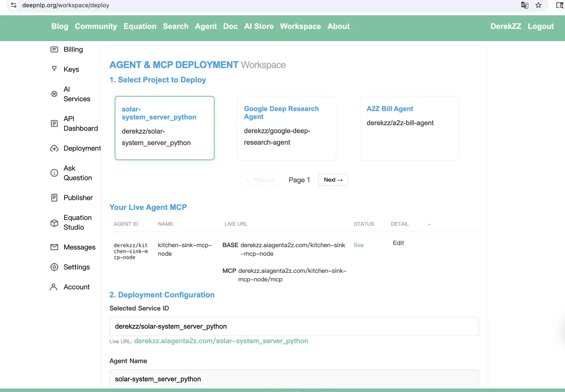Viewport: 565px width, 392px height.
Task: Open Ask Question label in sidebar
Action: click(x=77, y=173)
